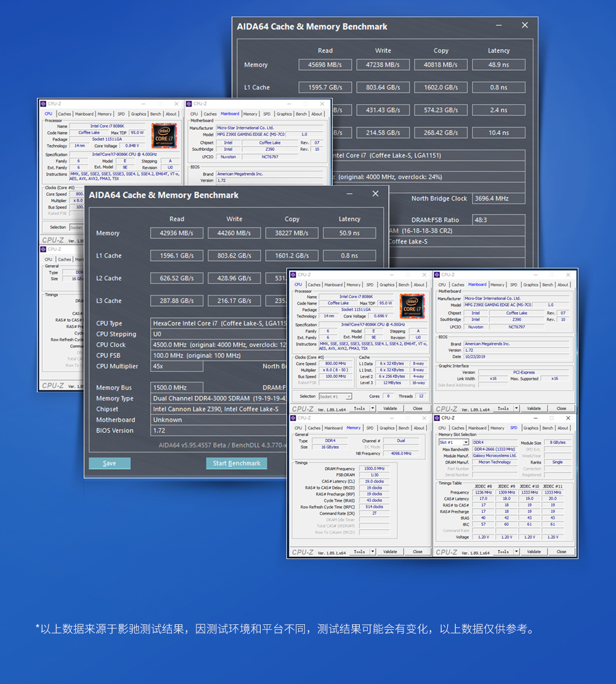Open Bench tab in CPU-Z window showing 0.696 V
The height and width of the screenshot is (684, 616).
pos(404,285)
